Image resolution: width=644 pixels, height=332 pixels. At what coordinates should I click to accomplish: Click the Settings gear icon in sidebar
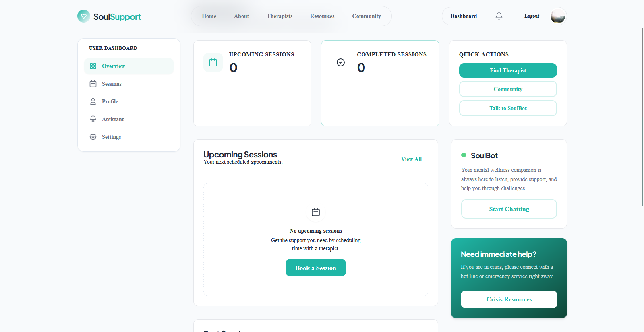pyautogui.click(x=93, y=137)
